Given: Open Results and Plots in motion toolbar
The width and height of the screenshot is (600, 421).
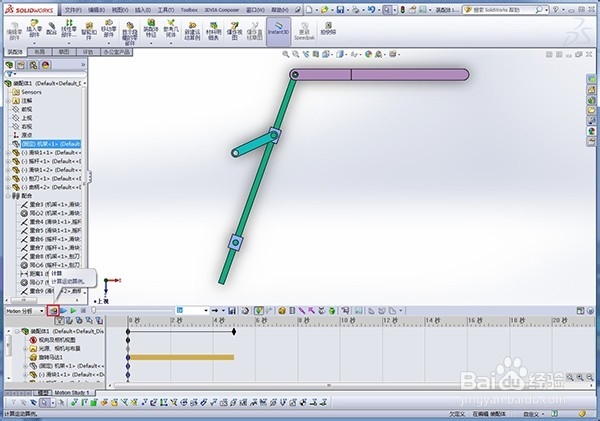Looking at the screenshot, I should tap(345, 310).
